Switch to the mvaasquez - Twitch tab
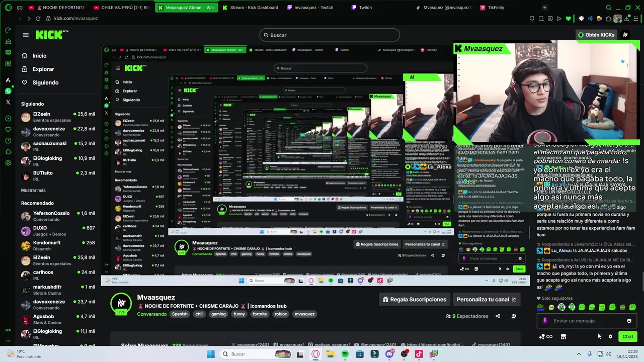 [x=314, y=8]
